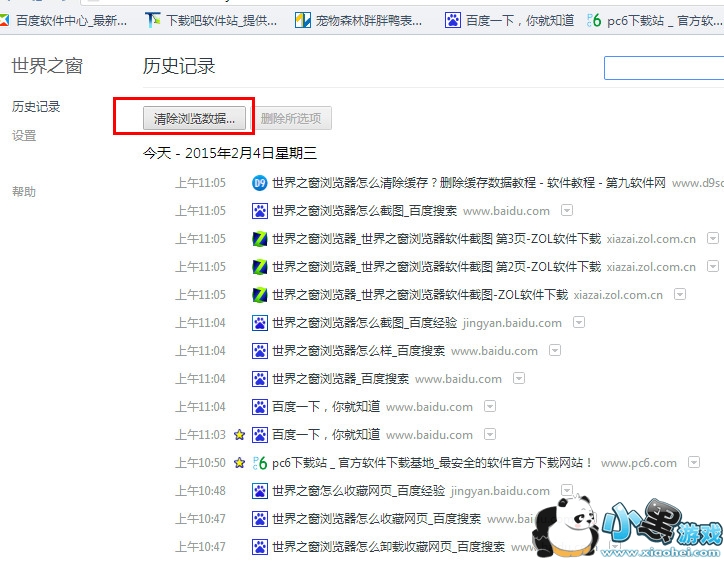Screen dimensions: 724x561
Task: Expand dropdown arrow for ZOL 第2页 entry
Action: click(x=713, y=266)
